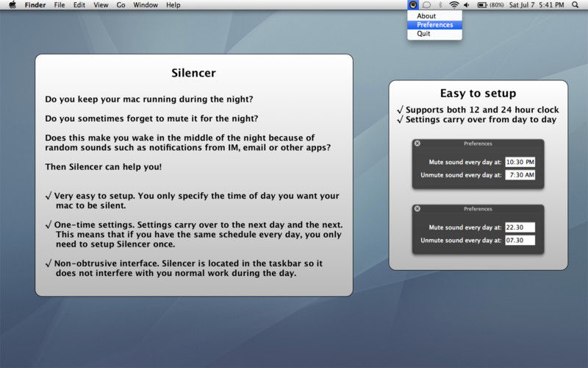Click the Silencer heading text

coord(193,73)
